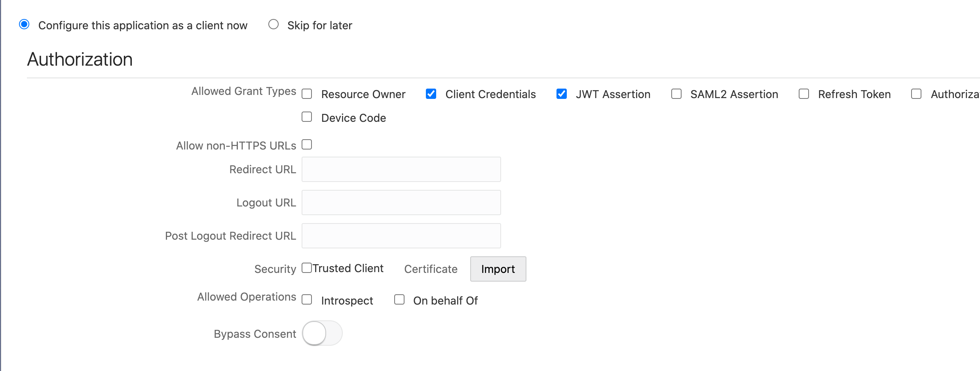The image size is (980, 371).
Task: Enable the Resource Owner grant type
Action: point(307,93)
